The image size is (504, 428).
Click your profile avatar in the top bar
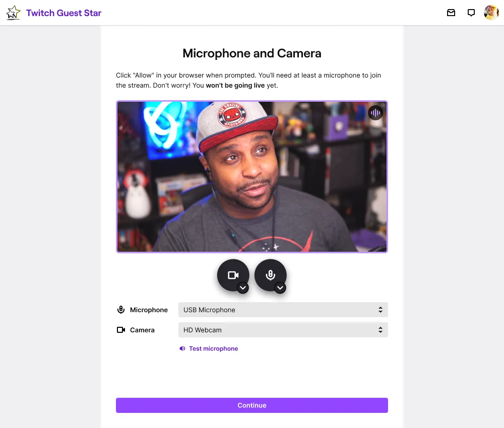point(491,13)
